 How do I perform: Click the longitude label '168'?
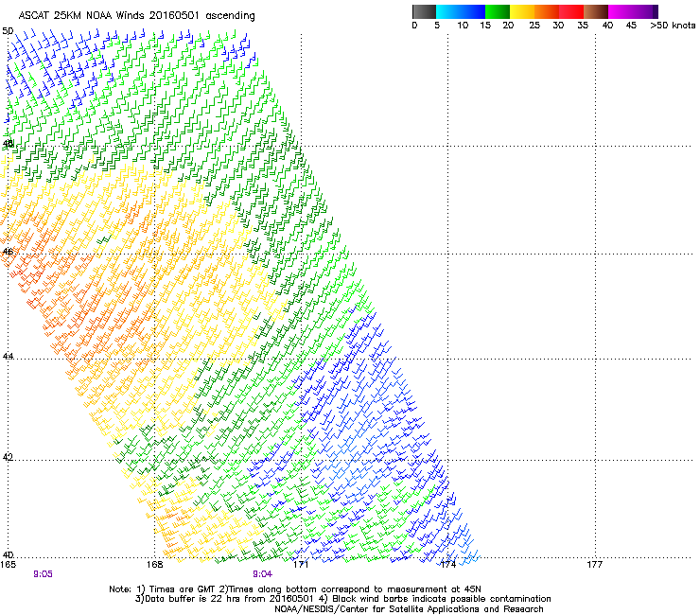[x=154, y=565]
